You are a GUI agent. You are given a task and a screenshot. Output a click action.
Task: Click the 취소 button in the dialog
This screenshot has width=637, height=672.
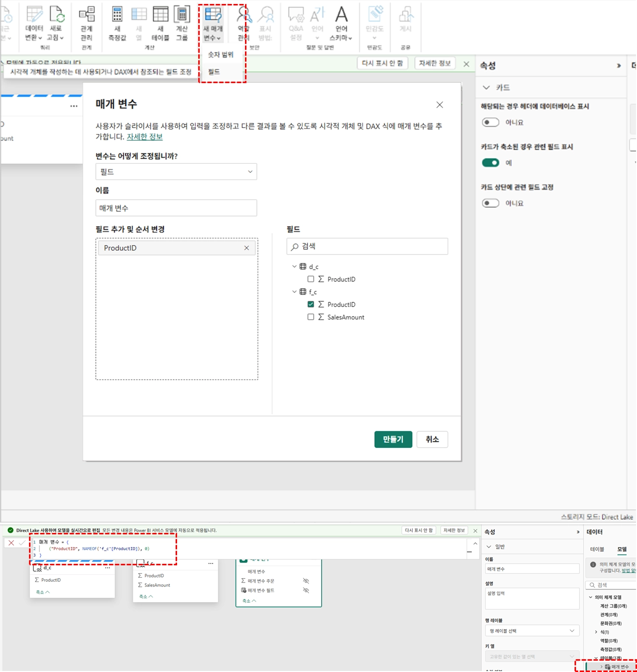click(x=432, y=439)
